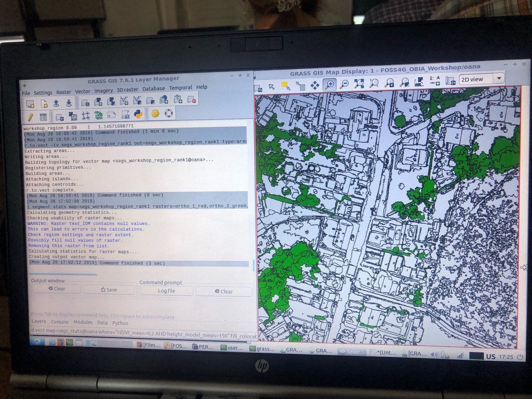Click the Log file button

click(167, 291)
